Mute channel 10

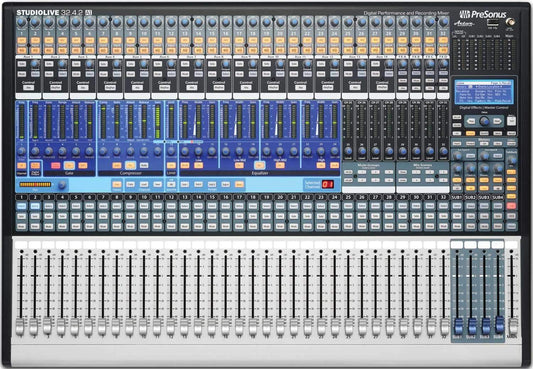pos(144,226)
